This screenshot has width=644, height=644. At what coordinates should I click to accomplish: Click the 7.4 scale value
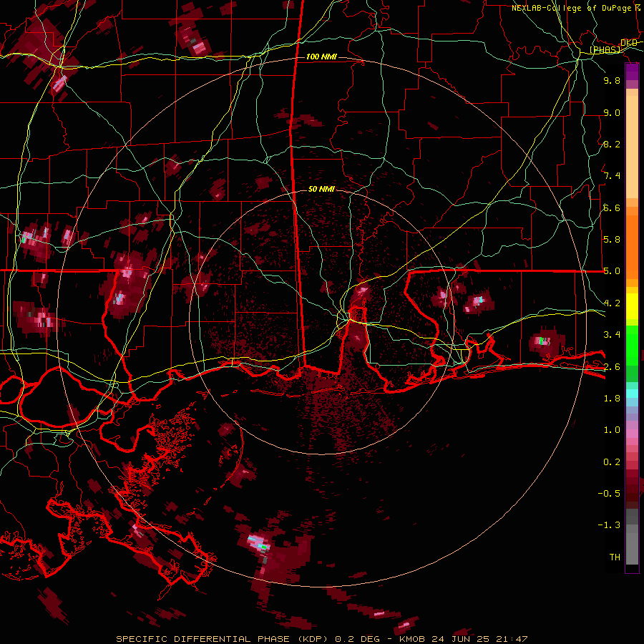(612, 176)
